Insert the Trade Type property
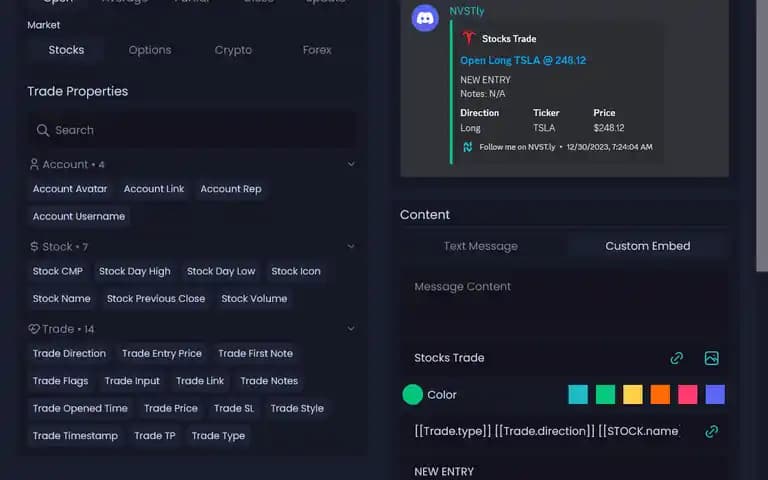Viewport: 768px width, 480px height. [x=218, y=436]
